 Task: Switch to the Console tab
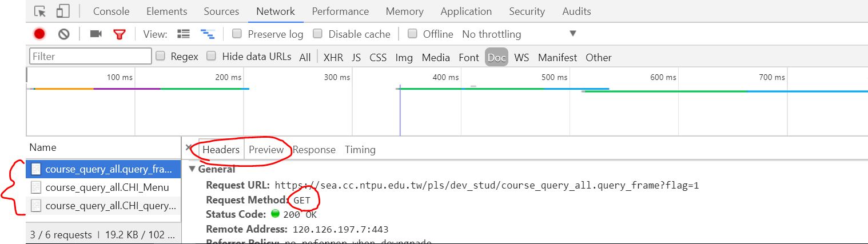click(x=111, y=11)
